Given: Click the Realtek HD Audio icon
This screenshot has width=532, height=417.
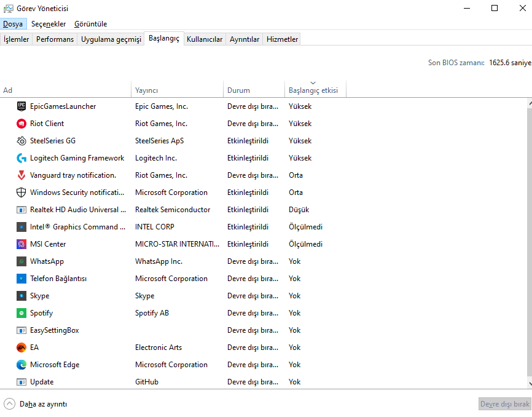Looking at the screenshot, I should tap(22, 210).
